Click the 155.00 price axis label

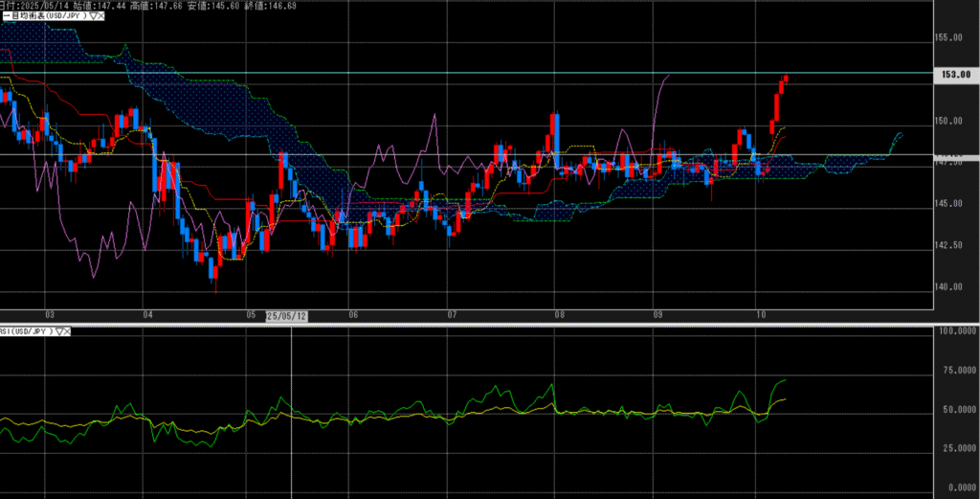pos(952,38)
